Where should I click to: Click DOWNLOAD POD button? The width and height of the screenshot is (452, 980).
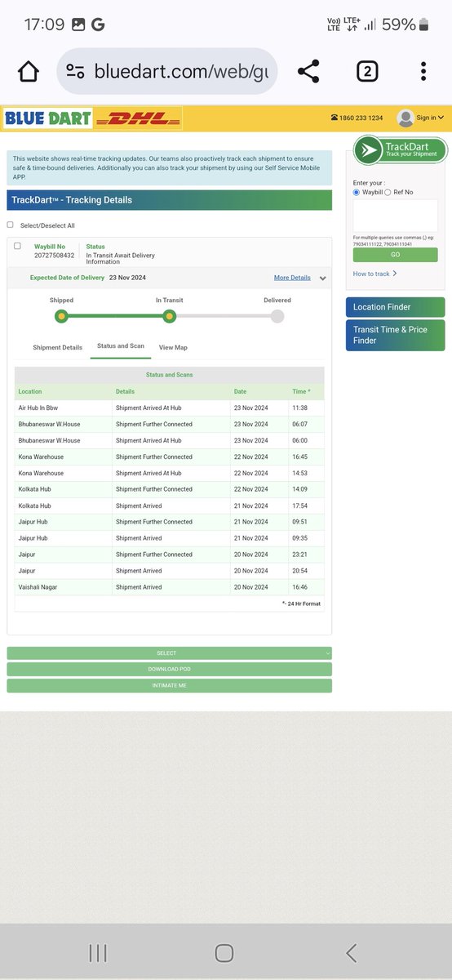tap(169, 669)
